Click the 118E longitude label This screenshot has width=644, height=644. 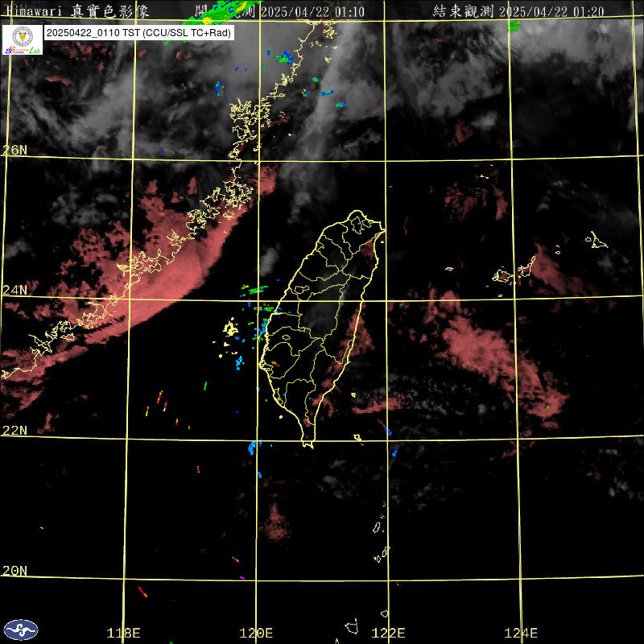[x=123, y=633]
